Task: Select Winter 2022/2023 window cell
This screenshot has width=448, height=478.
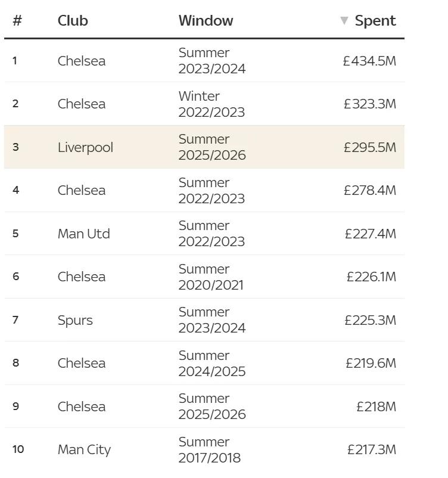Action: (211, 104)
